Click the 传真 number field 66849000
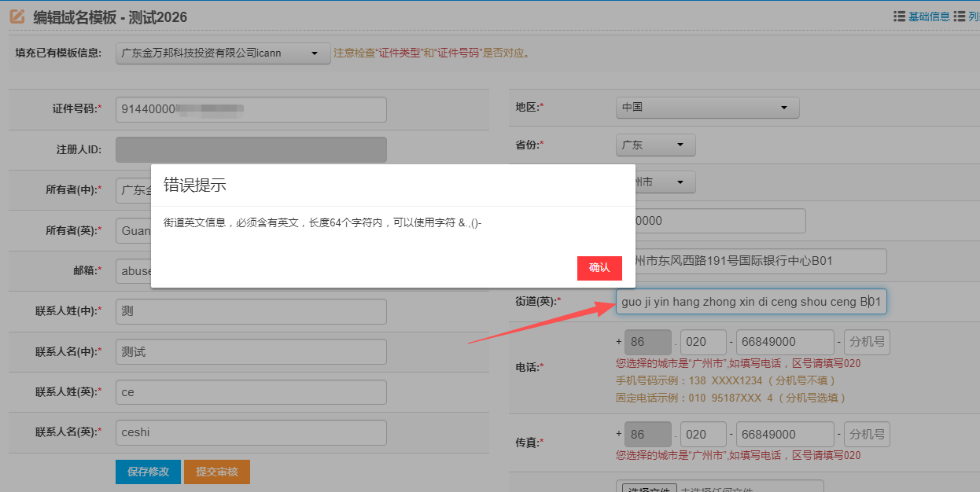The width and height of the screenshot is (980, 492). 785,435
